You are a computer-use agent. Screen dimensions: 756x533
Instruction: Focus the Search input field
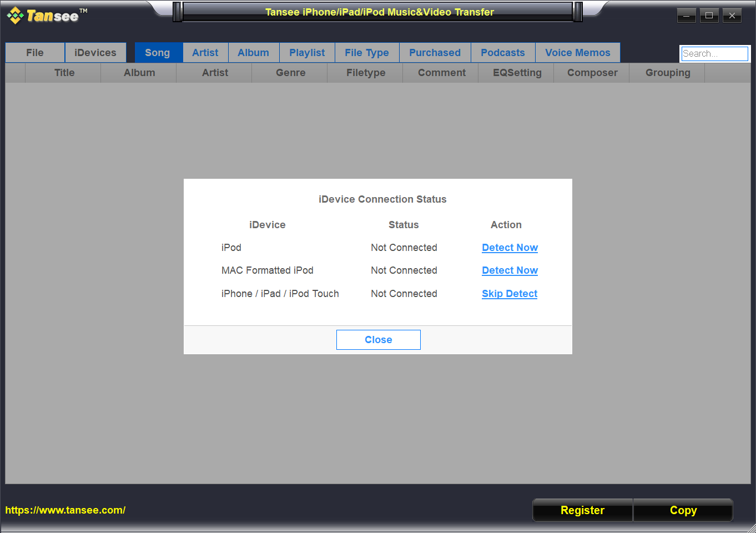715,54
